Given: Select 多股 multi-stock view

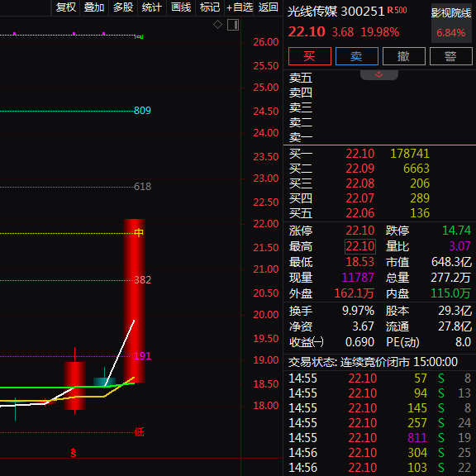Looking at the screenshot, I should point(123,7).
